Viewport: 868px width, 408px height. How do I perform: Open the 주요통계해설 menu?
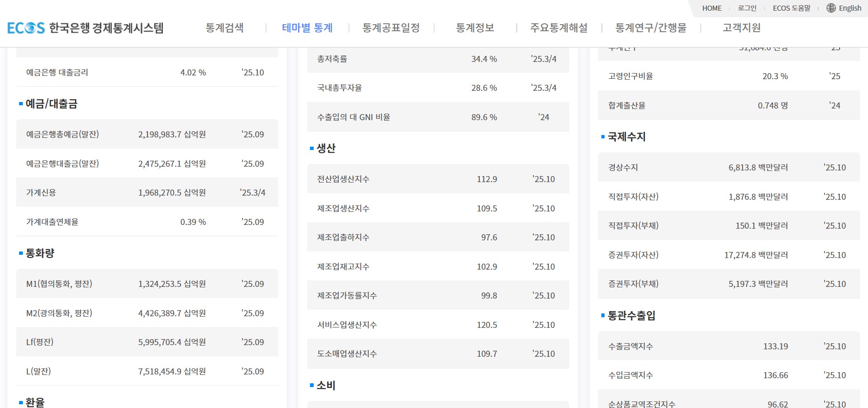coord(558,28)
